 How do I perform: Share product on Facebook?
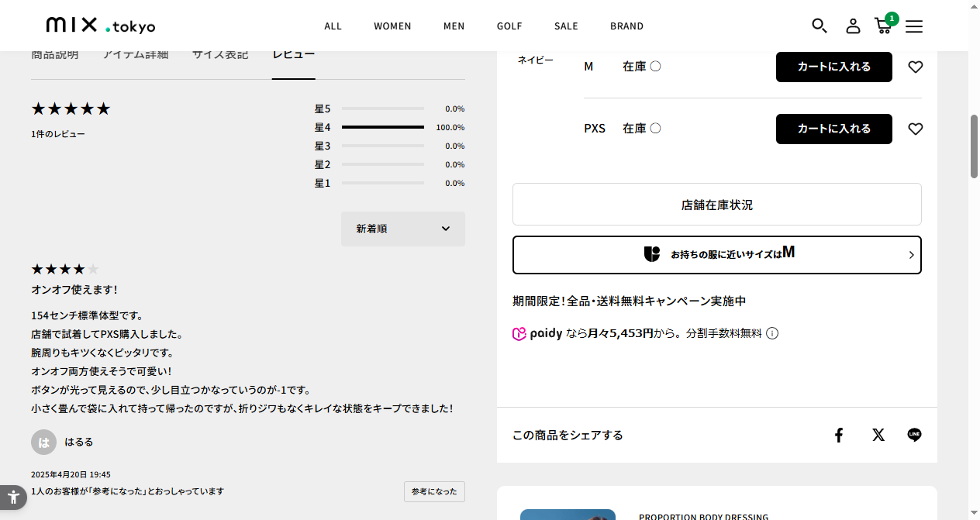(x=838, y=435)
